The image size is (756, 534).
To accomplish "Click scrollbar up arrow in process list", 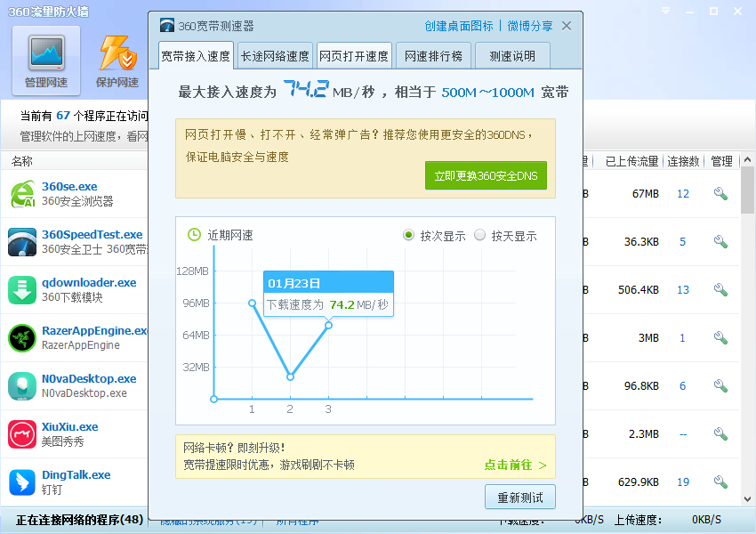I will point(747,159).
